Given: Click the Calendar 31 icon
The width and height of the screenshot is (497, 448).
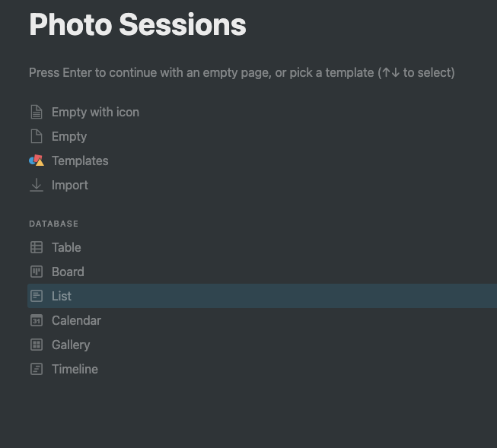Looking at the screenshot, I should coord(37,320).
